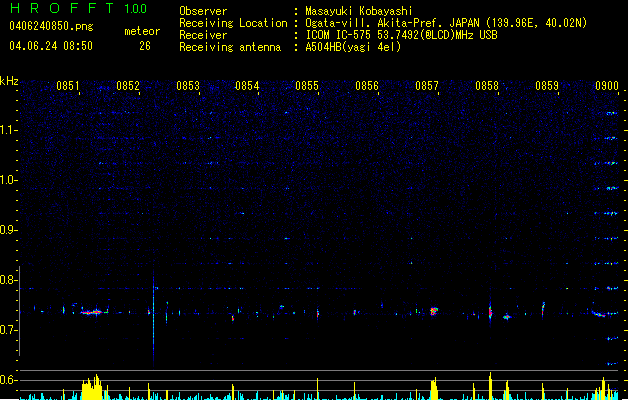This screenshot has width=629, height=400.
Task: Click the vertical noise spike after 0852
Action: (153, 319)
